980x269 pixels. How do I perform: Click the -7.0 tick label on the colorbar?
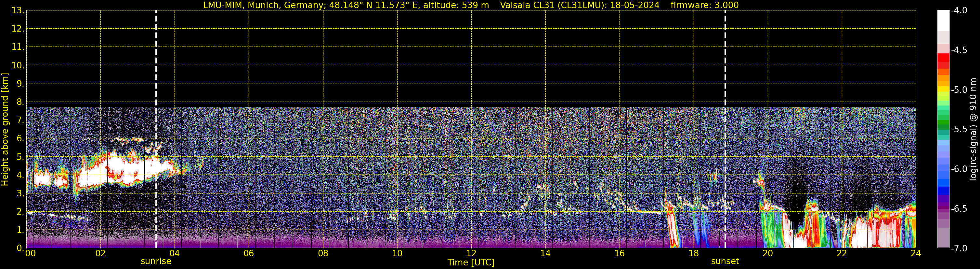pyautogui.click(x=959, y=248)
